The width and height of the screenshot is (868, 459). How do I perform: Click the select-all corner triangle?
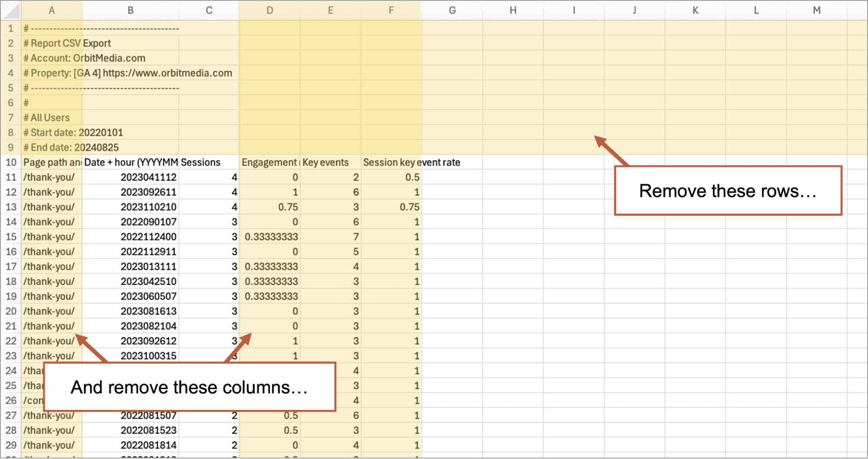tap(11, 10)
